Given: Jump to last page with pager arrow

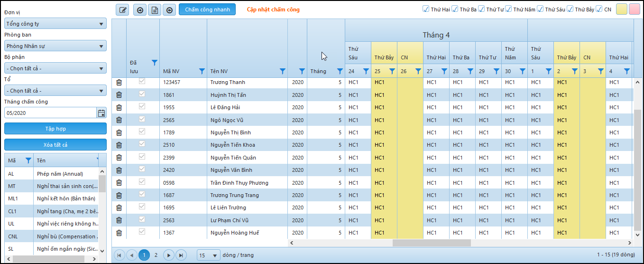Looking at the screenshot, I should (x=181, y=255).
